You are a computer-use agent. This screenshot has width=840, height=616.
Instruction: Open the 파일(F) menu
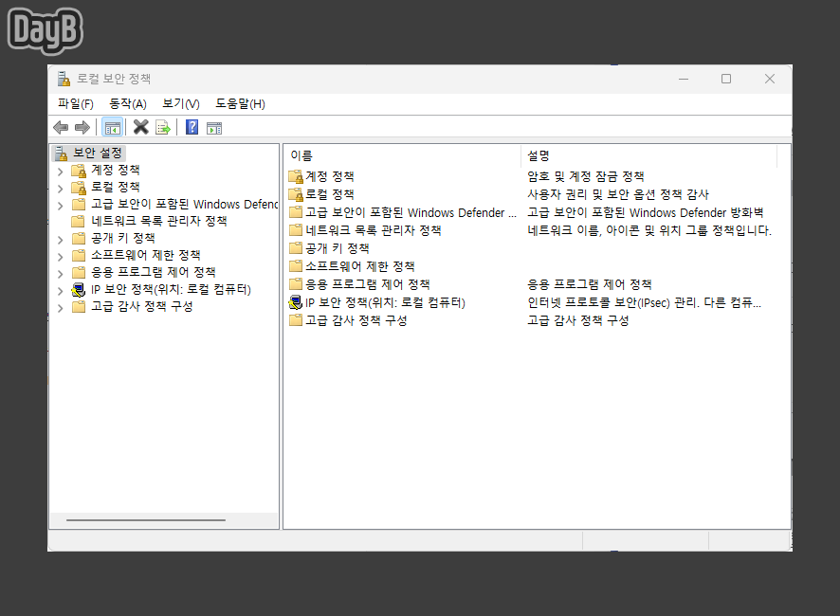[76, 104]
